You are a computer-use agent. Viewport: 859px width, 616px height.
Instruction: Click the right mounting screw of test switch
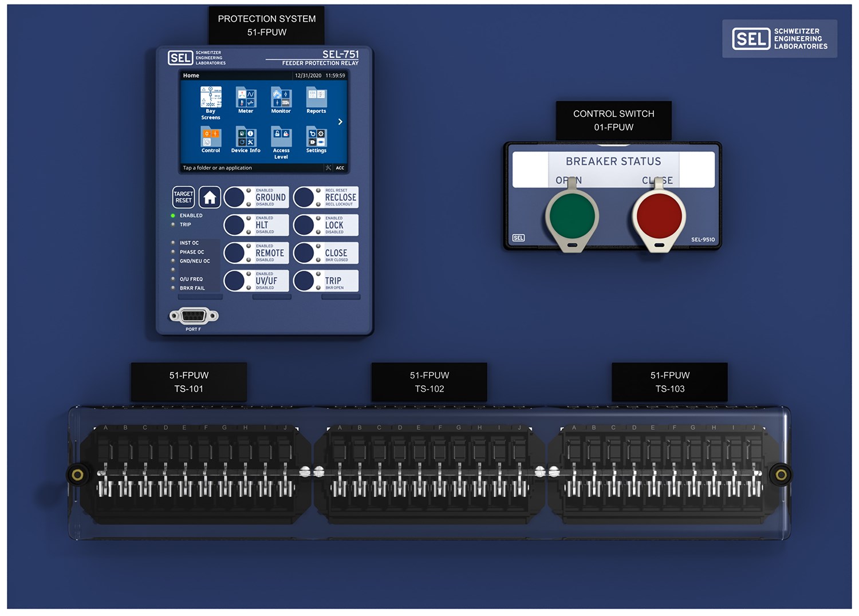coord(781,475)
